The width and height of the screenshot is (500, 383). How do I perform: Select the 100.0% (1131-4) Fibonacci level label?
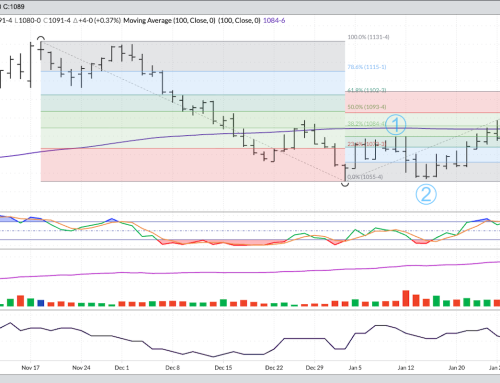click(x=368, y=37)
